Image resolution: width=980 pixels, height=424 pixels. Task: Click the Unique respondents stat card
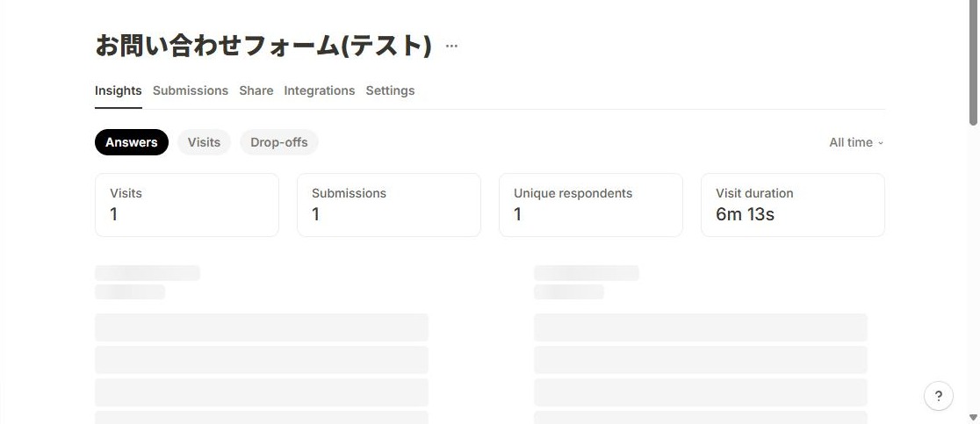point(591,205)
